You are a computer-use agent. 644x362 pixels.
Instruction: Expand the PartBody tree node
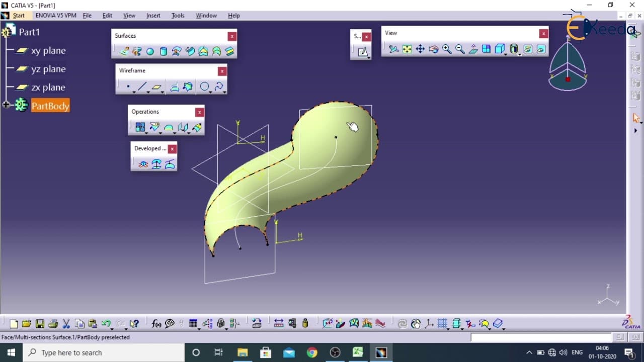(6, 105)
